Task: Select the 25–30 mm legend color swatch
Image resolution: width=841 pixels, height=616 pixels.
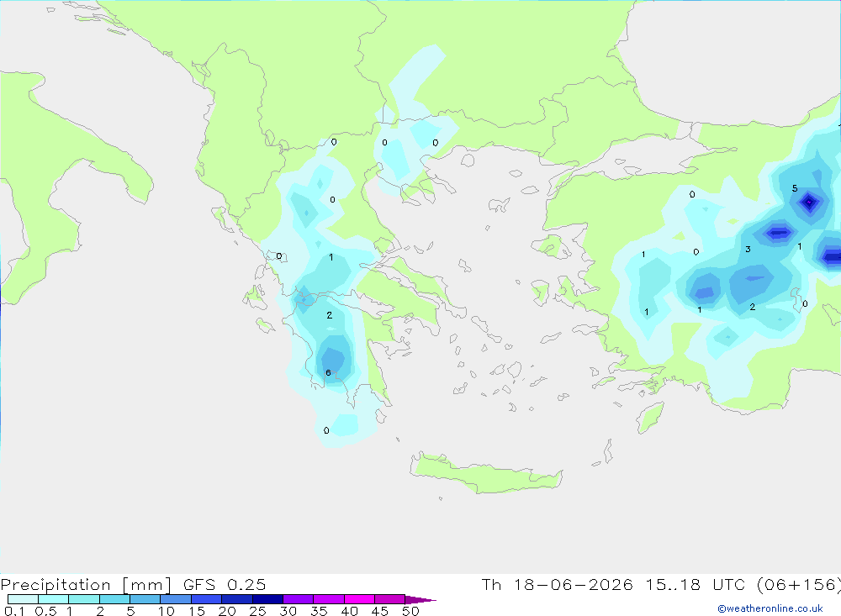Action: click(267, 599)
